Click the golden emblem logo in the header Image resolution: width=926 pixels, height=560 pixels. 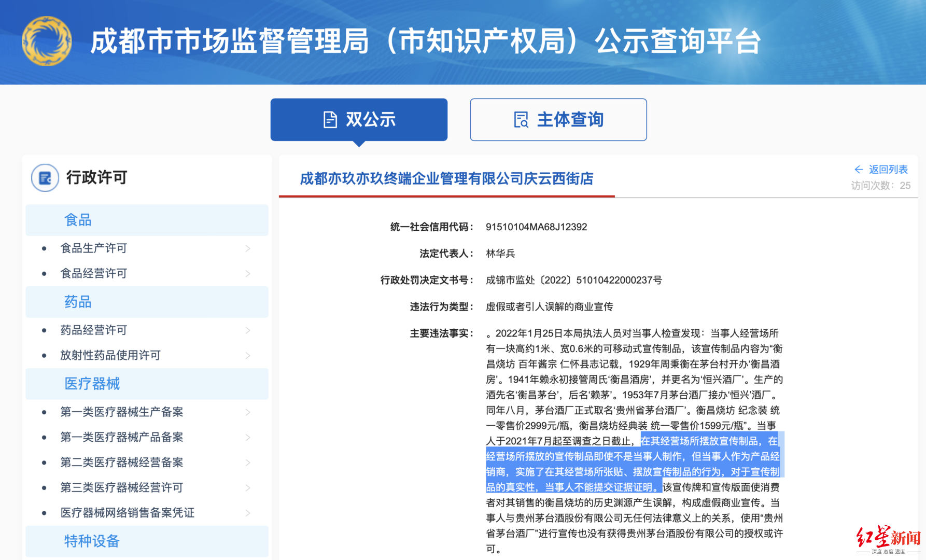[x=47, y=41]
